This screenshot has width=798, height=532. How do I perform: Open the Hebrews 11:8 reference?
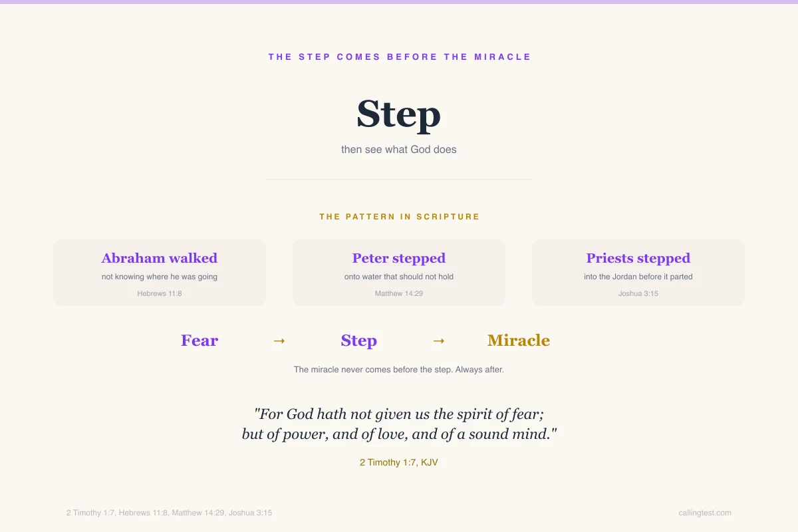(x=160, y=293)
